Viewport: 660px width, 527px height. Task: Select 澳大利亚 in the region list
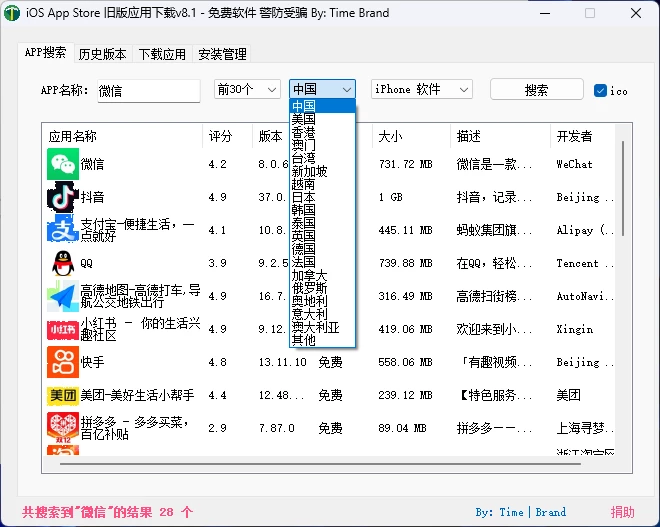click(x=322, y=327)
